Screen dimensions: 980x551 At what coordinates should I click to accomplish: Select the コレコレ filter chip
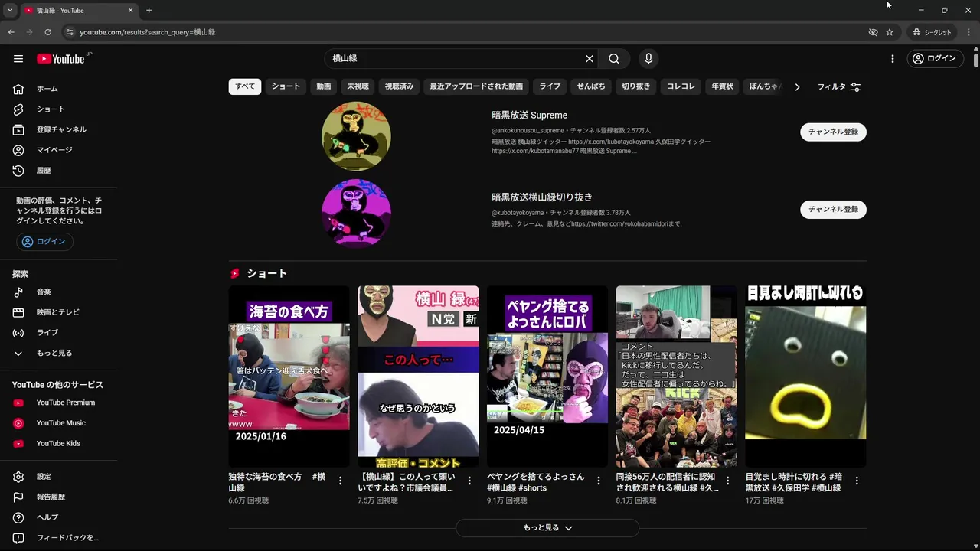pyautogui.click(x=681, y=86)
